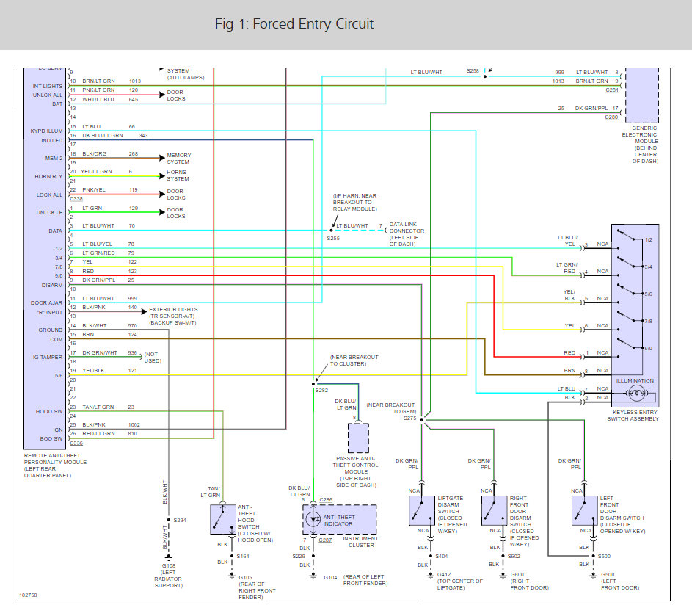Click the BOO SW pin label

(x=51, y=438)
